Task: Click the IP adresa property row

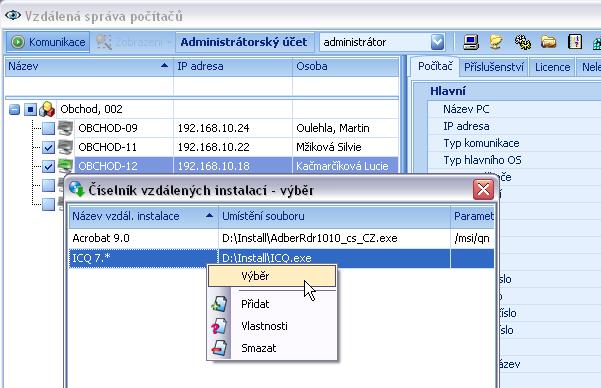Action: point(515,126)
